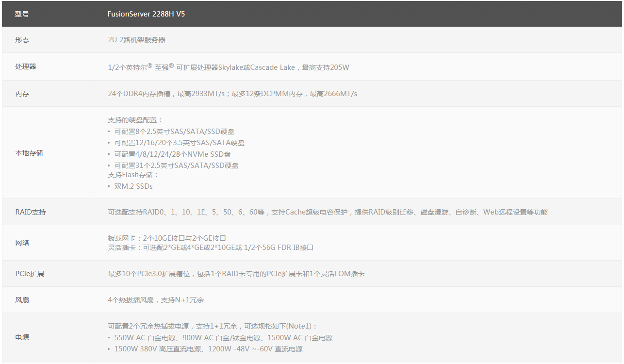Click the bullet 可配置12/16/20个3.5英寸SAS/SATA硬盘
The height and width of the screenshot is (364, 624).
click(180, 143)
